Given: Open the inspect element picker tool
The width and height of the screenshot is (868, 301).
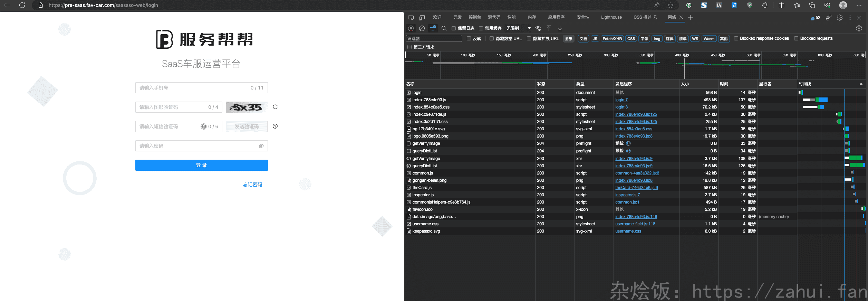Looking at the screenshot, I should click(x=411, y=17).
